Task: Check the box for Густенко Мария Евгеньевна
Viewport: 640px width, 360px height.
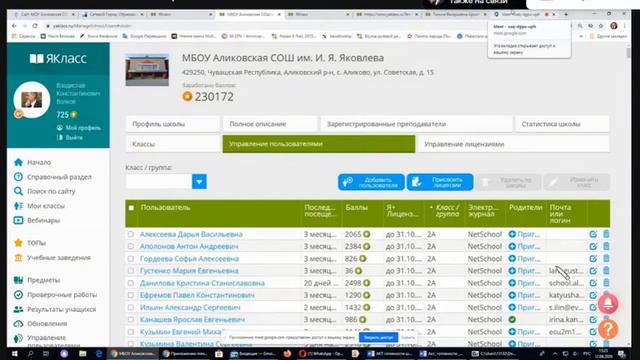Action: (x=131, y=271)
